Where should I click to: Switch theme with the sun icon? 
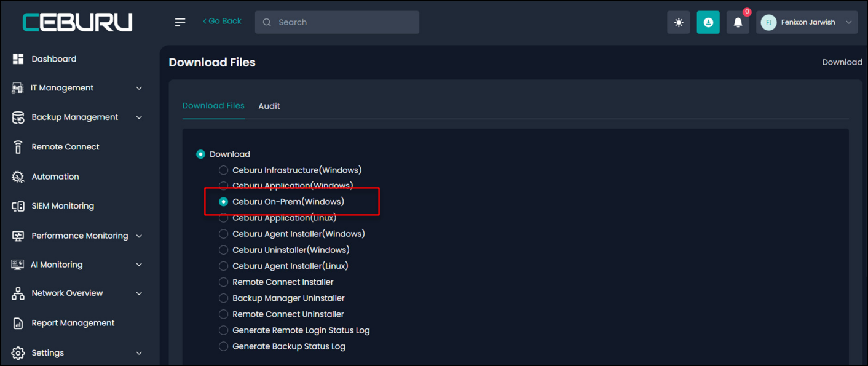[x=679, y=22]
